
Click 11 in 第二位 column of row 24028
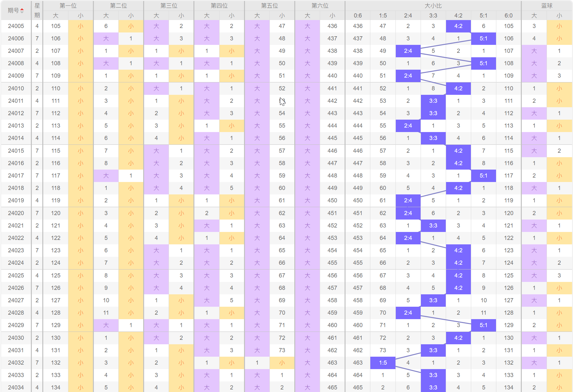(106, 313)
